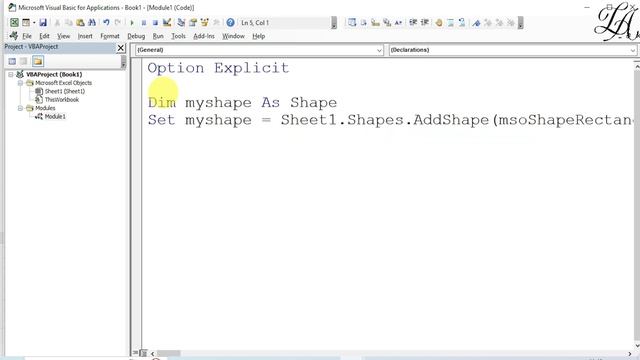Indent the selected code
Image resolution: width=640 pixels, height=360 pixels.
[x=413, y=22]
